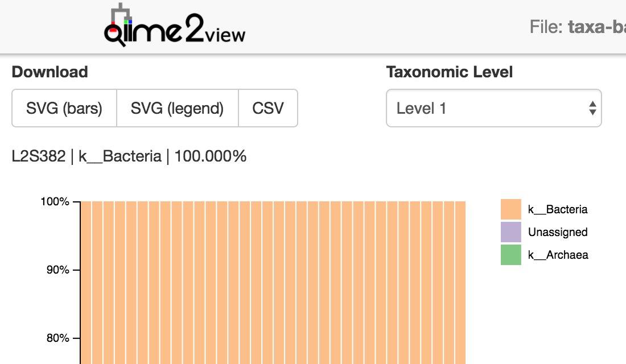Click the qiime2view logo
Screen dimensions: 626x364
tap(175, 25)
